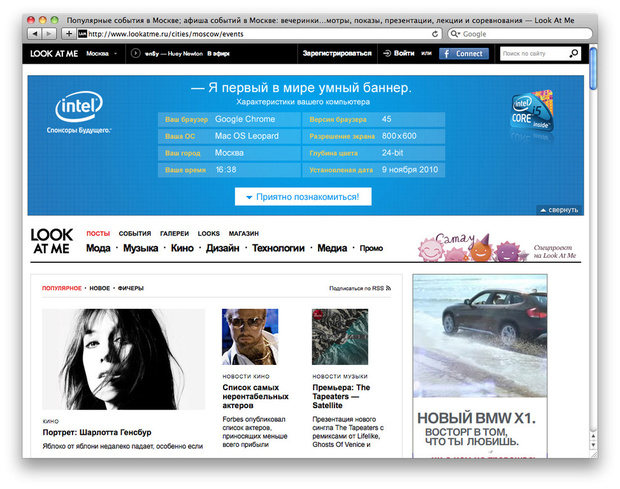The height and width of the screenshot is (489, 620).
Task: Click the 800x600 resolution value
Action: (399, 136)
